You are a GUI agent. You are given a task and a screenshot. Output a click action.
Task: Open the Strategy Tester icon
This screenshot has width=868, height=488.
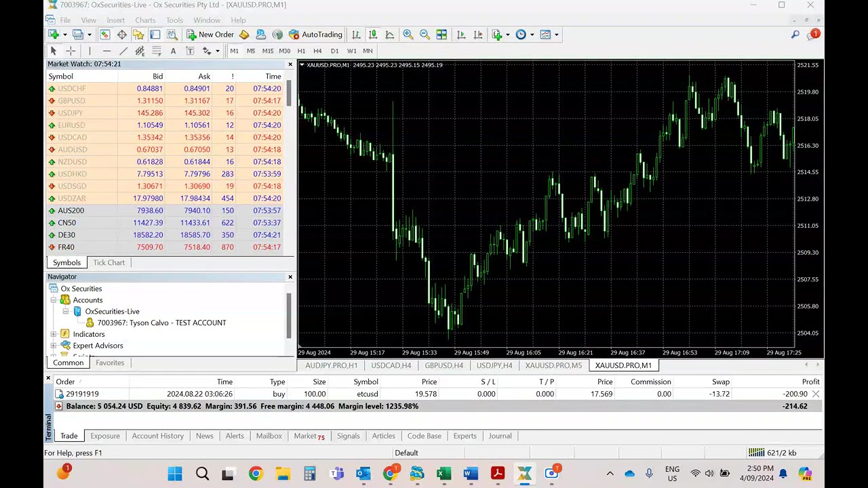pos(172,35)
